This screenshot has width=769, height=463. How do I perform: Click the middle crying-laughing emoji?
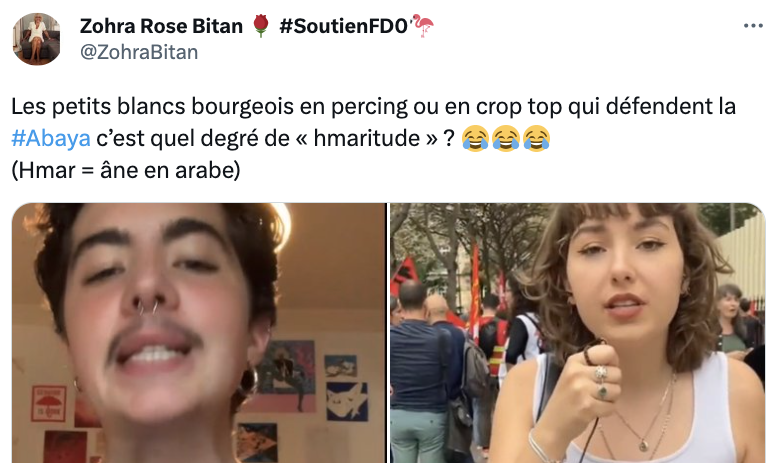coord(506,138)
